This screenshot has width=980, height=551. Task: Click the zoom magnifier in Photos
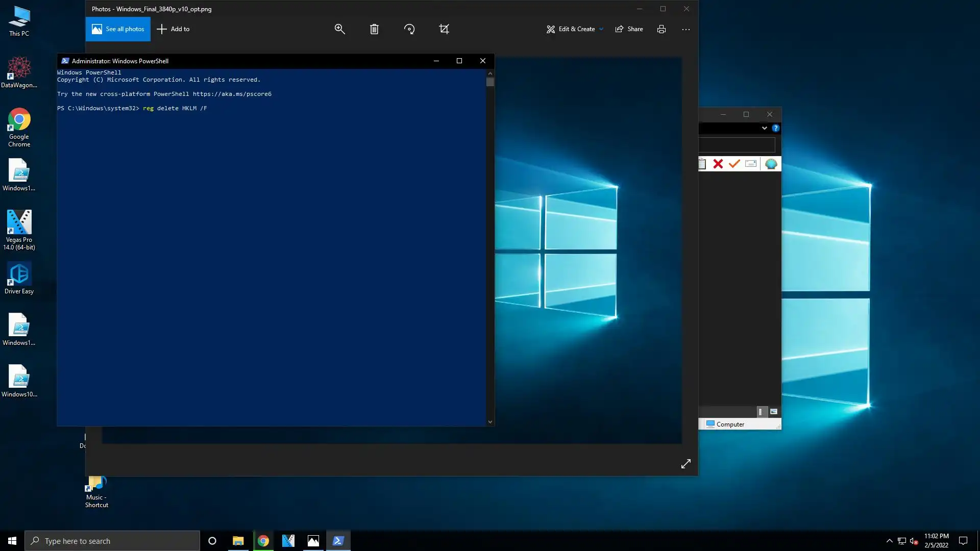[339, 29]
